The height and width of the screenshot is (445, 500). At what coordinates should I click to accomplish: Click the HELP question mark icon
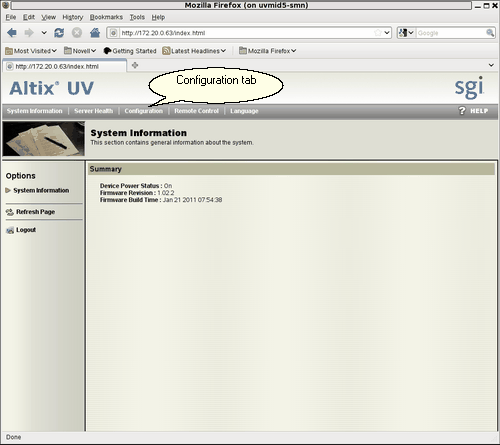pyautogui.click(x=462, y=111)
